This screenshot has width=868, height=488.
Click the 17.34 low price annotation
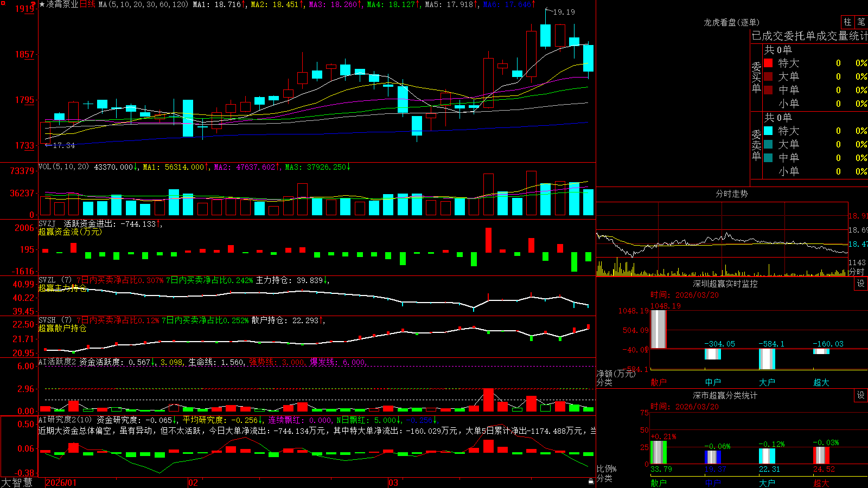[x=63, y=145]
